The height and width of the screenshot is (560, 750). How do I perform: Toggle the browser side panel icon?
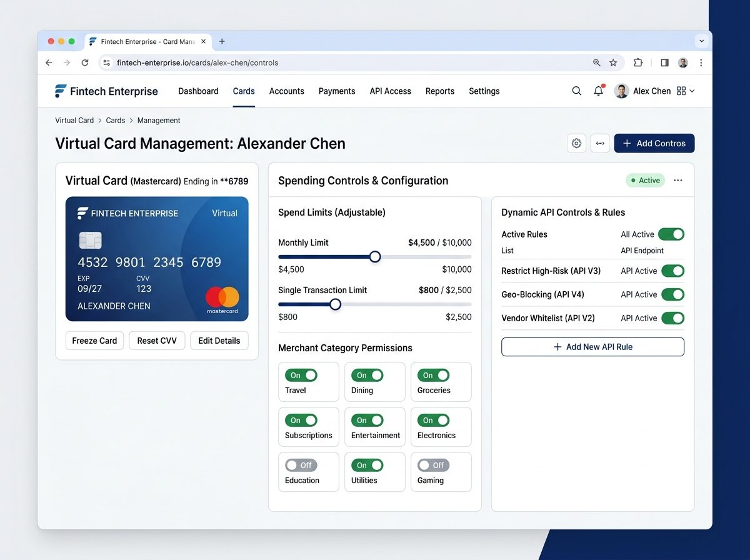click(x=664, y=62)
